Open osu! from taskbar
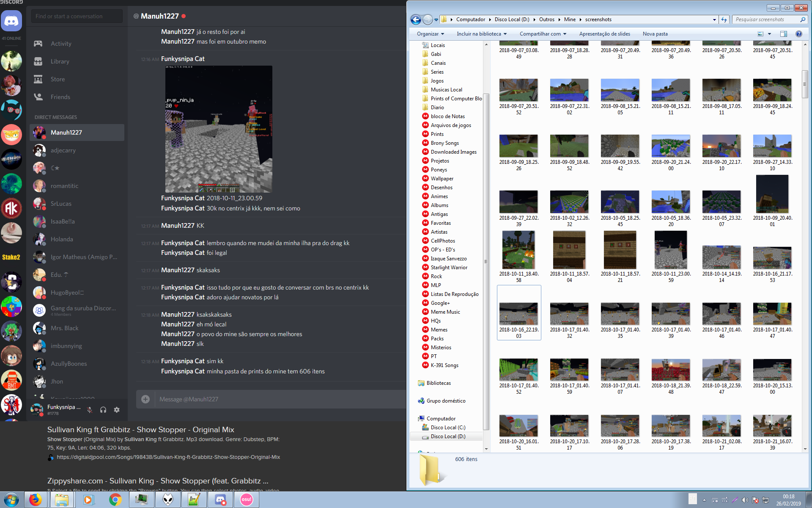 point(247,500)
